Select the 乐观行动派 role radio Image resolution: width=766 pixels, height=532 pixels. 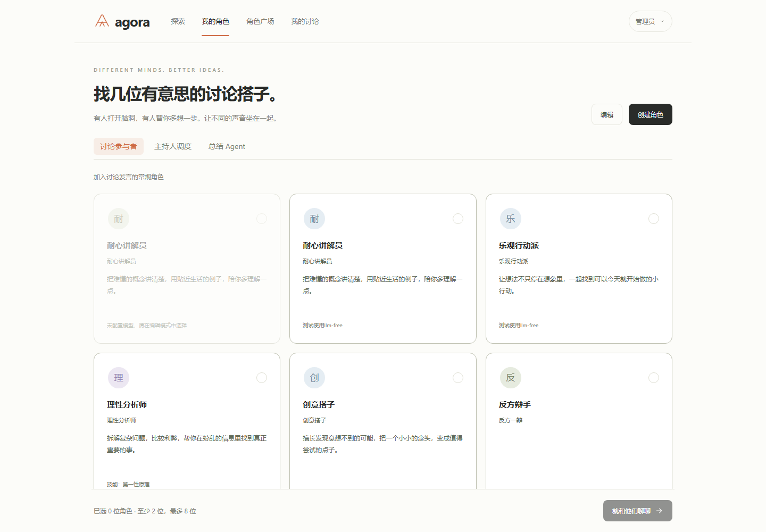pyautogui.click(x=654, y=219)
